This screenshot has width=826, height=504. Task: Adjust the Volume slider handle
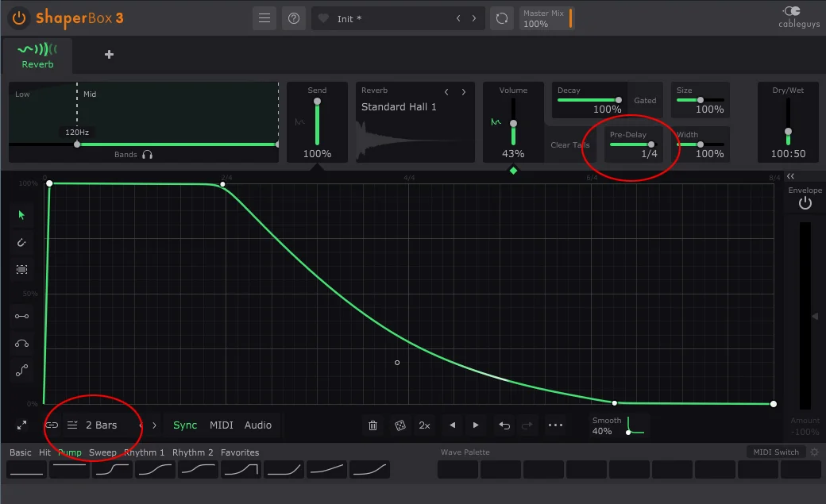(x=513, y=124)
